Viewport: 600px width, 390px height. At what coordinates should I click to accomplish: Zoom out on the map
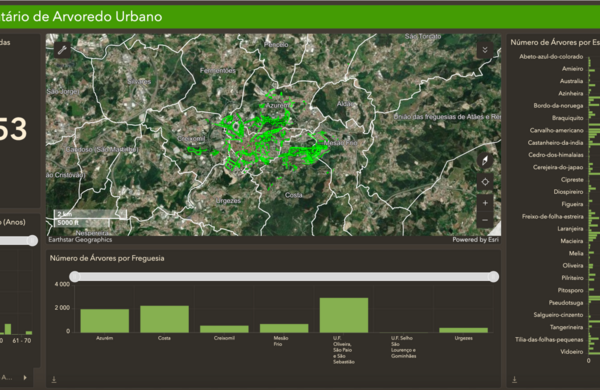point(485,220)
